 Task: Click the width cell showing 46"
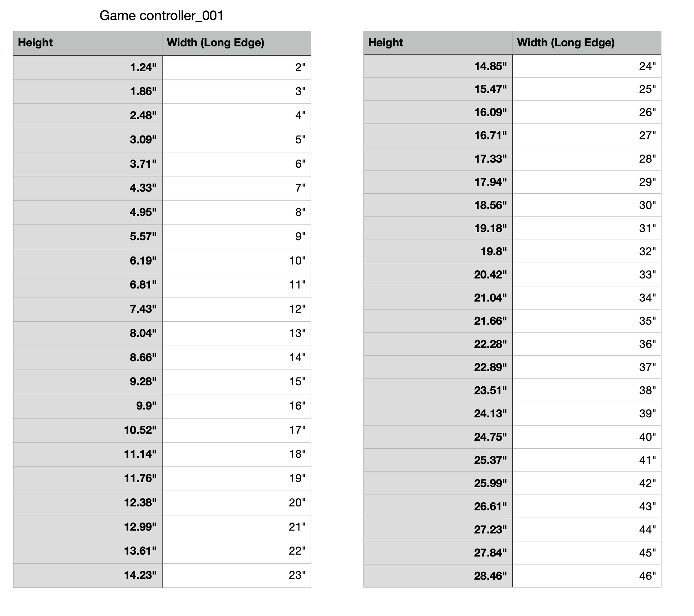pos(586,576)
